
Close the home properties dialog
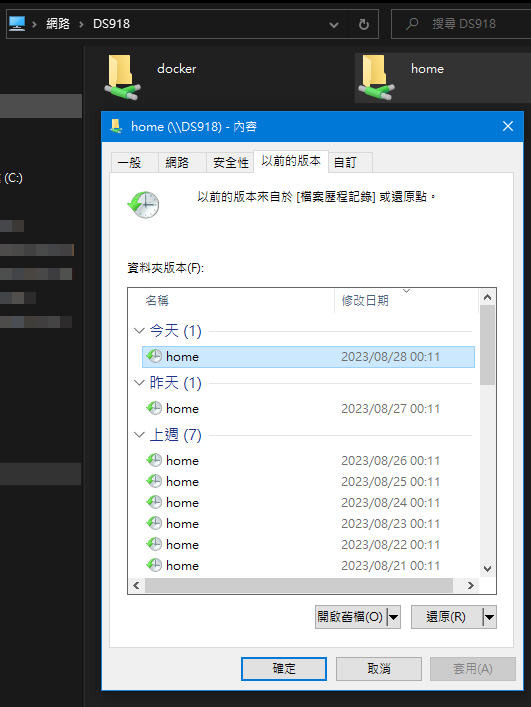click(x=508, y=126)
